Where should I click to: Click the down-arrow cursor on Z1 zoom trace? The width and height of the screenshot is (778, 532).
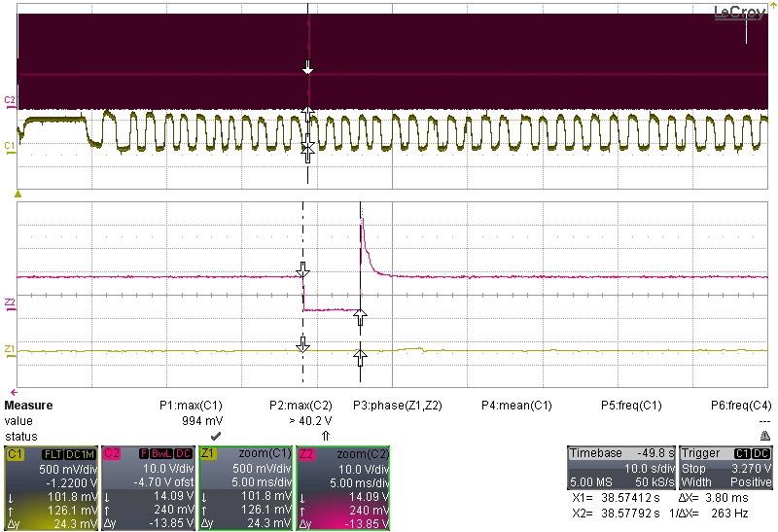click(302, 344)
